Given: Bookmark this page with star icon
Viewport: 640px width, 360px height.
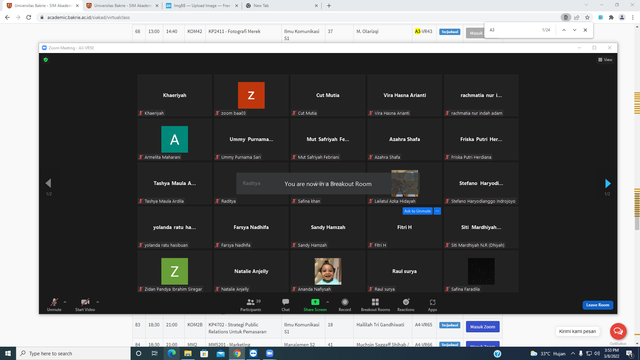Looking at the screenshot, I should pyautogui.click(x=587, y=18).
